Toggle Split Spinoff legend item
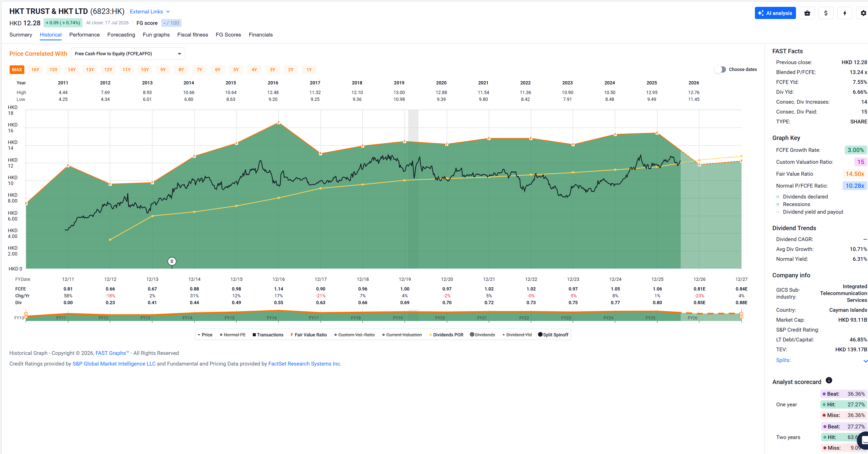The height and width of the screenshot is (454, 868). [x=553, y=335]
